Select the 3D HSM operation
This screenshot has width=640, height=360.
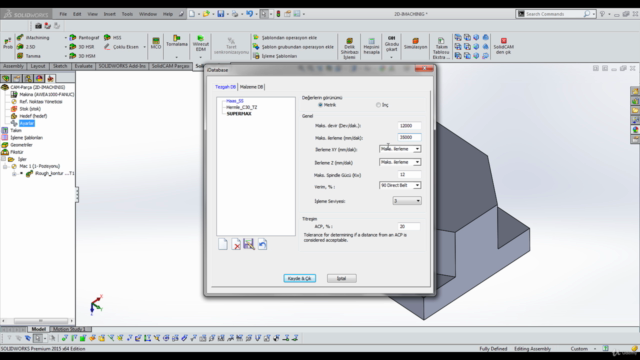(x=82, y=56)
